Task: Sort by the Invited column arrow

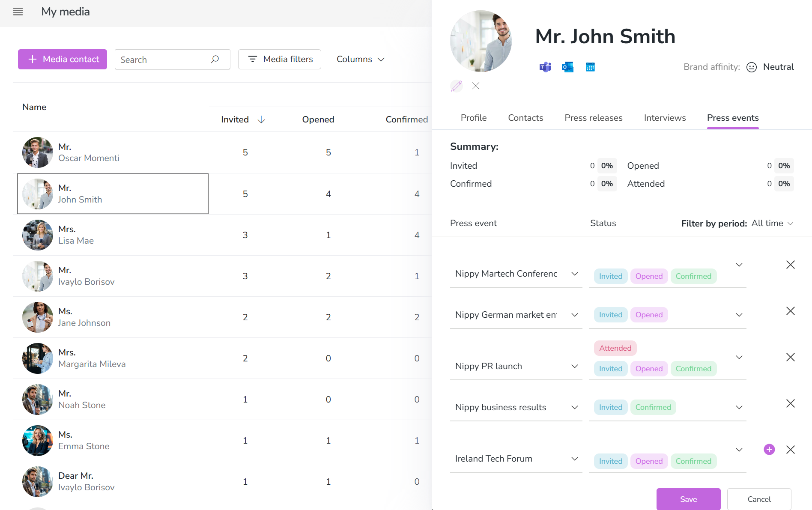Action: [x=261, y=119]
